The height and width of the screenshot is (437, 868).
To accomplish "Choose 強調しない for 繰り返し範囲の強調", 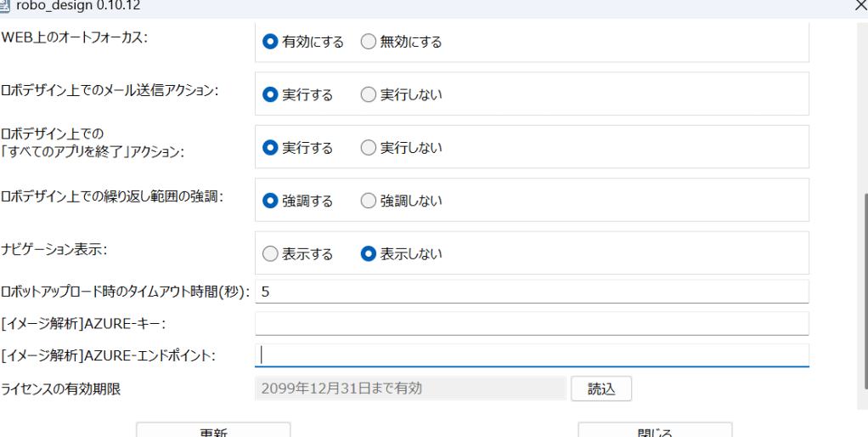I will 369,201.
